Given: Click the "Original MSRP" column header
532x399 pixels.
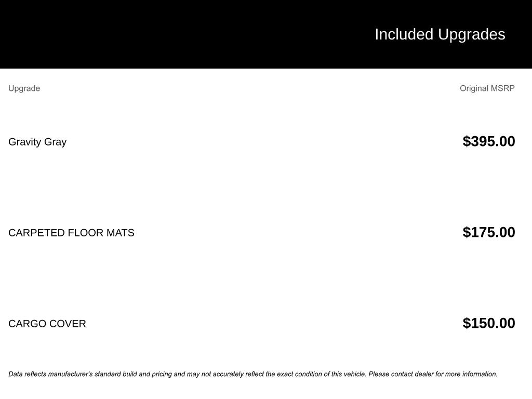Looking at the screenshot, I should (x=487, y=88).
